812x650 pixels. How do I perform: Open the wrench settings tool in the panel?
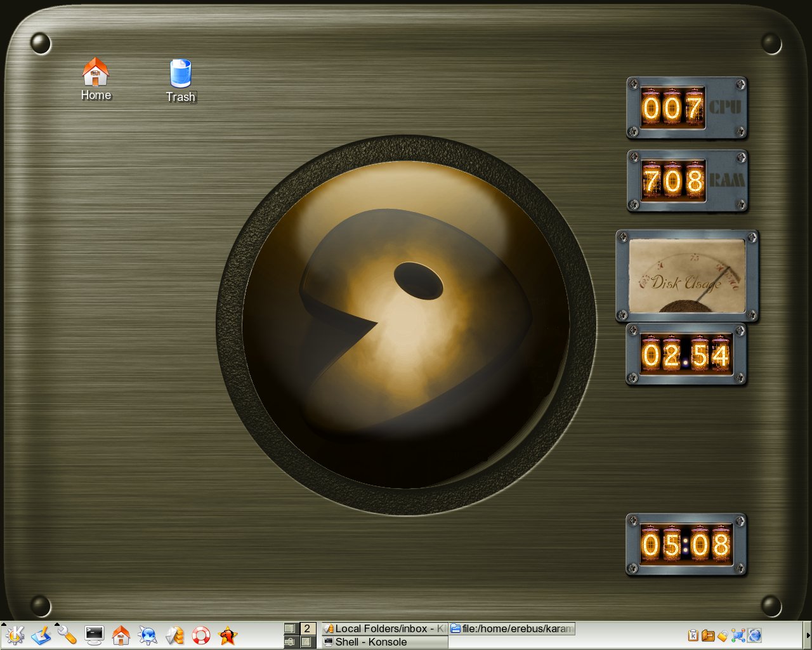(x=68, y=635)
